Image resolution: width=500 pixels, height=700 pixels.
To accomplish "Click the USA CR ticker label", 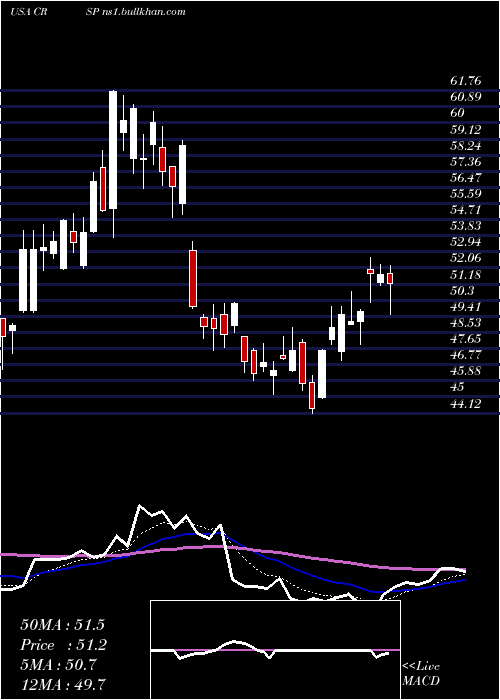I will coord(29,12).
